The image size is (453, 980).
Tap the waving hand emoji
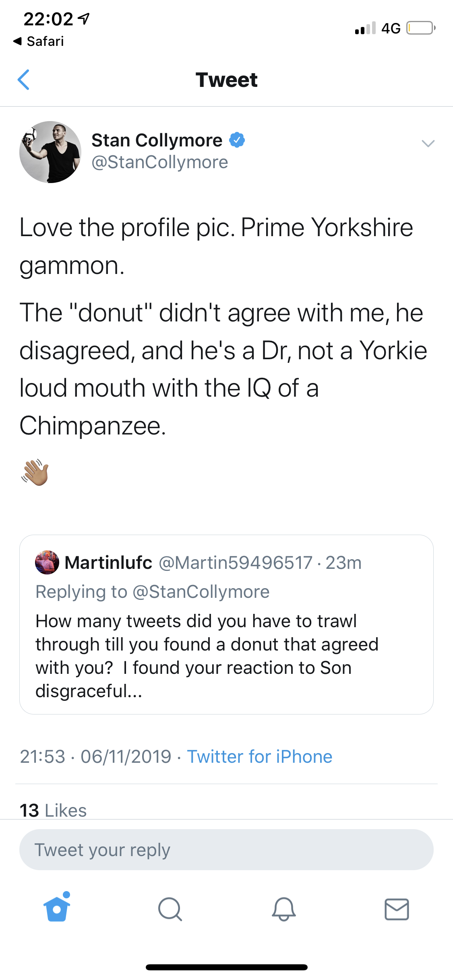35,472
